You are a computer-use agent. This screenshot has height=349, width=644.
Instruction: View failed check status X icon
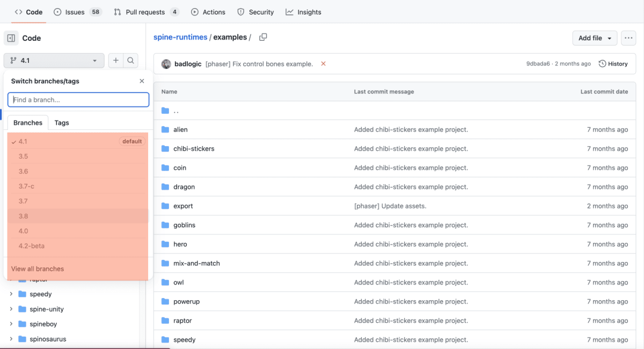pyautogui.click(x=323, y=63)
